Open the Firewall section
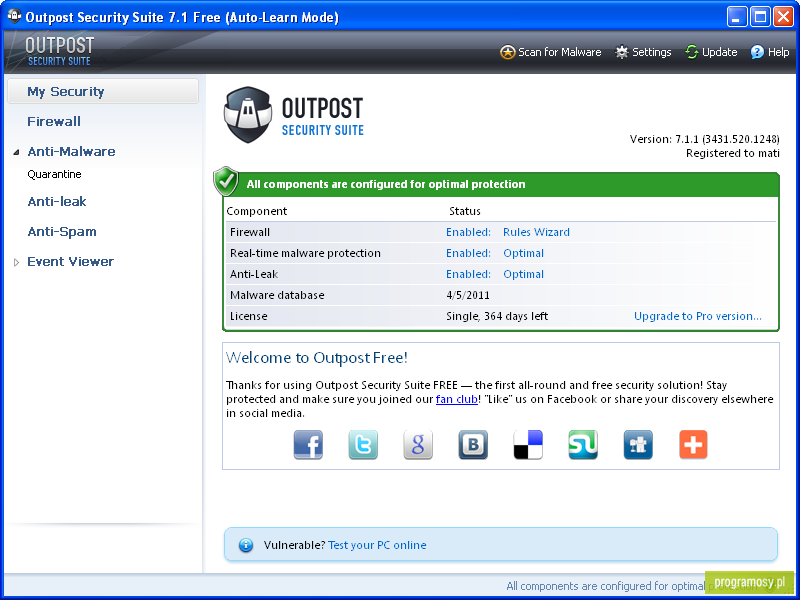The height and width of the screenshot is (600, 800). pos(54,121)
